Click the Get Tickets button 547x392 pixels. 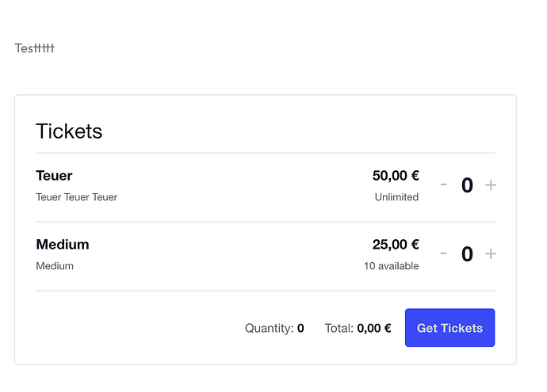(449, 328)
